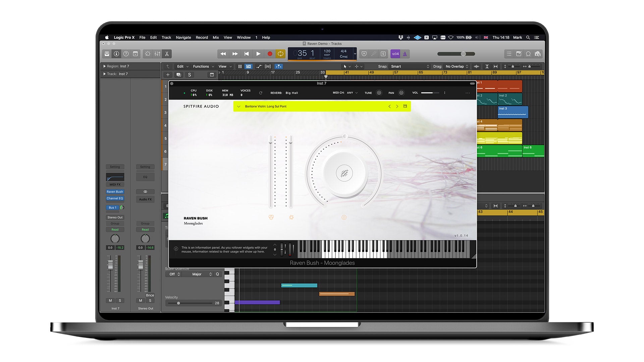Screen dimensions: 644x362
Task: Select the Scissors editors button
Action: [167, 54]
